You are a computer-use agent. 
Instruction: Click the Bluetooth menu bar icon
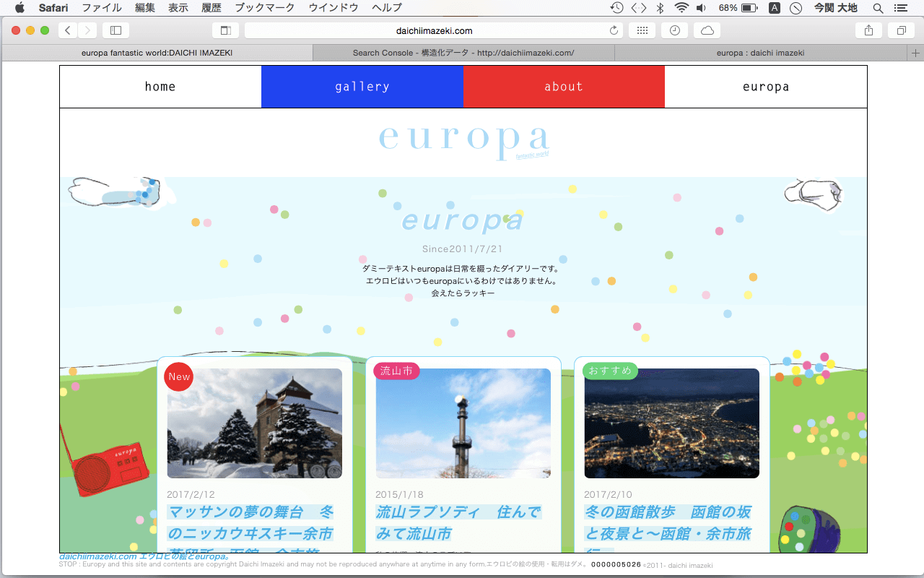coord(660,8)
